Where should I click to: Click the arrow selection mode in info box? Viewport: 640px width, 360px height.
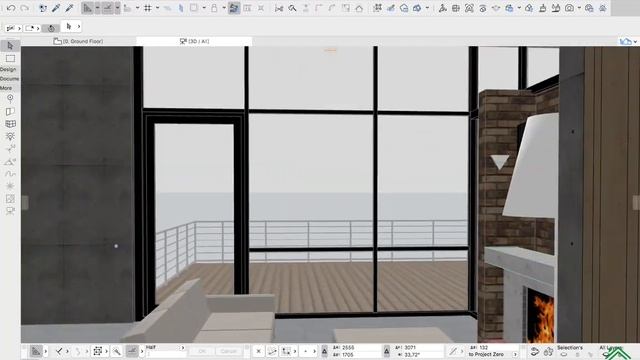pyautogui.click(x=69, y=27)
